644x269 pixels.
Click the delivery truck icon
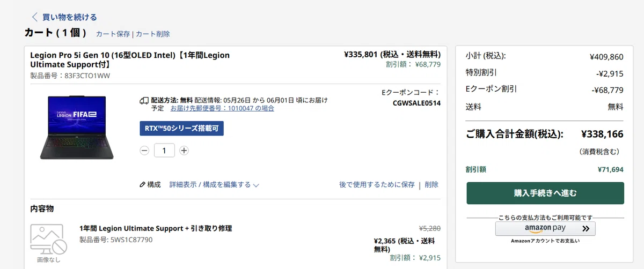(143, 100)
